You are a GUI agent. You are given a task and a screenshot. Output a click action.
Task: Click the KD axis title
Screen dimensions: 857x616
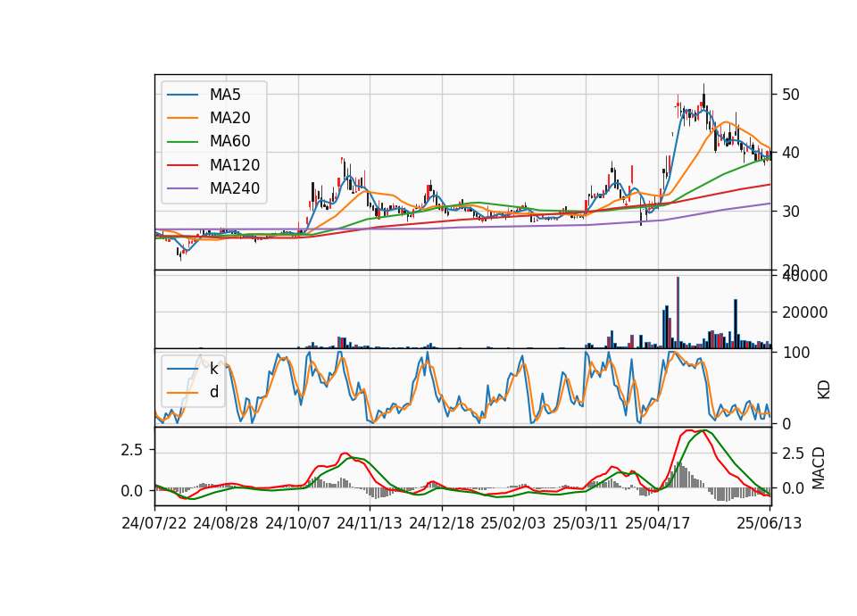tap(824, 390)
